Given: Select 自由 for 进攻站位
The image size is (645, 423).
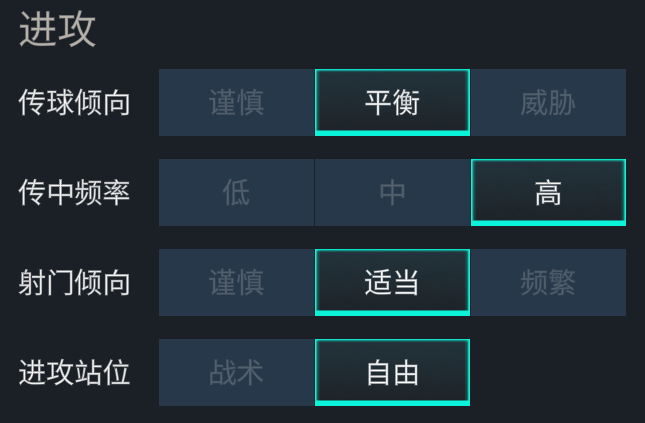Looking at the screenshot, I should tap(392, 372).
